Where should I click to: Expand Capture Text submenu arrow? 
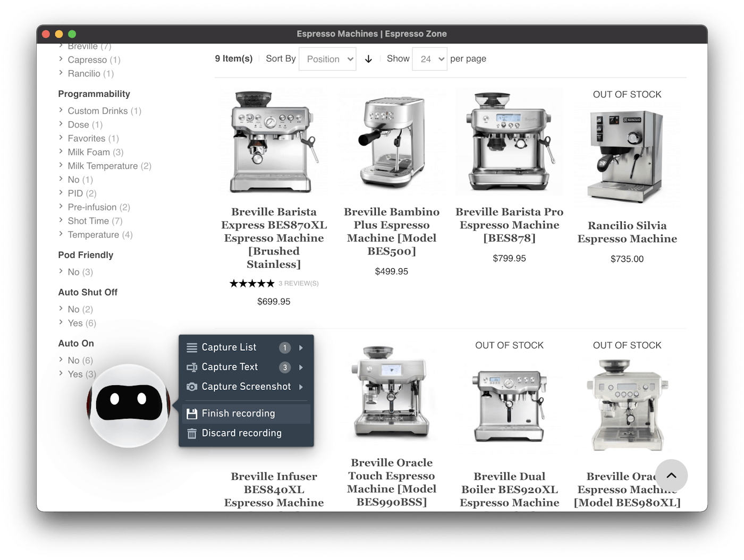[301, 367]
